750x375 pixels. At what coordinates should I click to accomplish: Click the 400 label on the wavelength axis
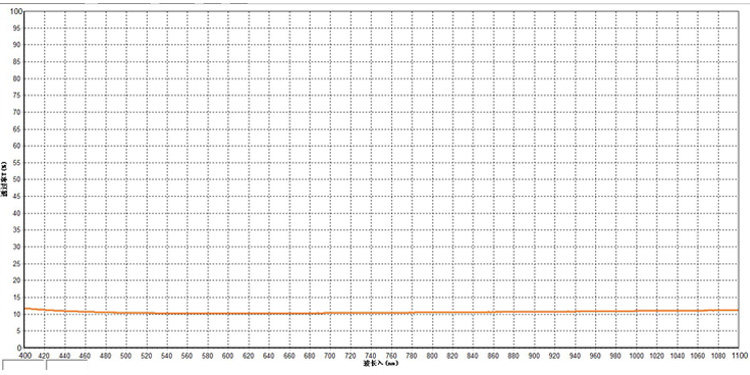24,356
